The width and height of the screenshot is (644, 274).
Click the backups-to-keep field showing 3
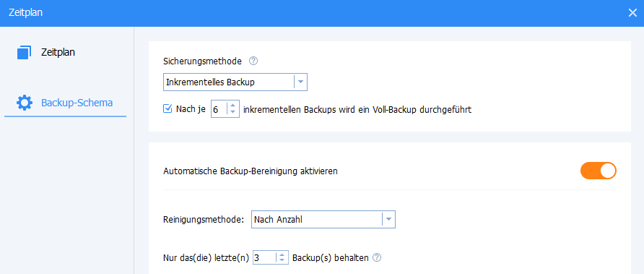(264, 258)
